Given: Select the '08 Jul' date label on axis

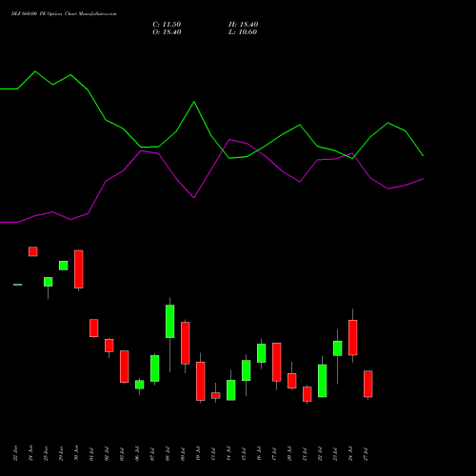Looking at the screenshot, I should pyautogui.click(x=168, y=454).
